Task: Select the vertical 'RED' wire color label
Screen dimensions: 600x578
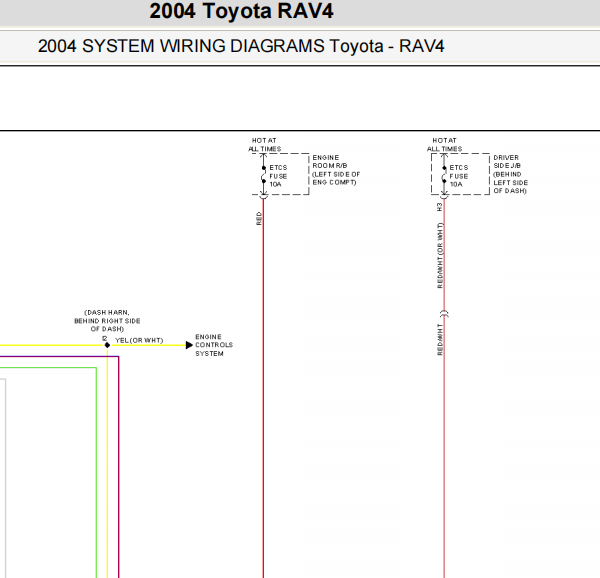Action: (259, 218)
